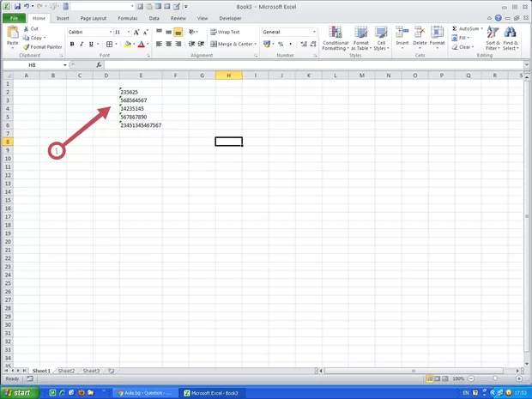Screen dimensions: 532x399
Task: Click the Save icon in quick access toolbar
Action: point(17,6)
